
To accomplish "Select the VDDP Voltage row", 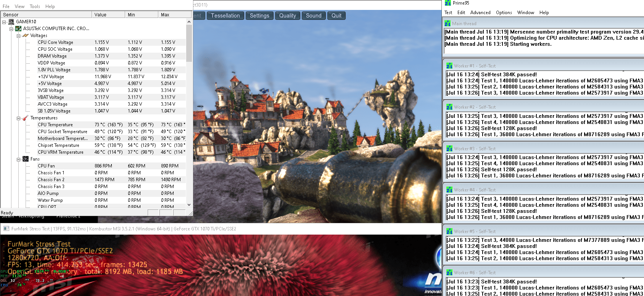I will [x=111, y=63].
